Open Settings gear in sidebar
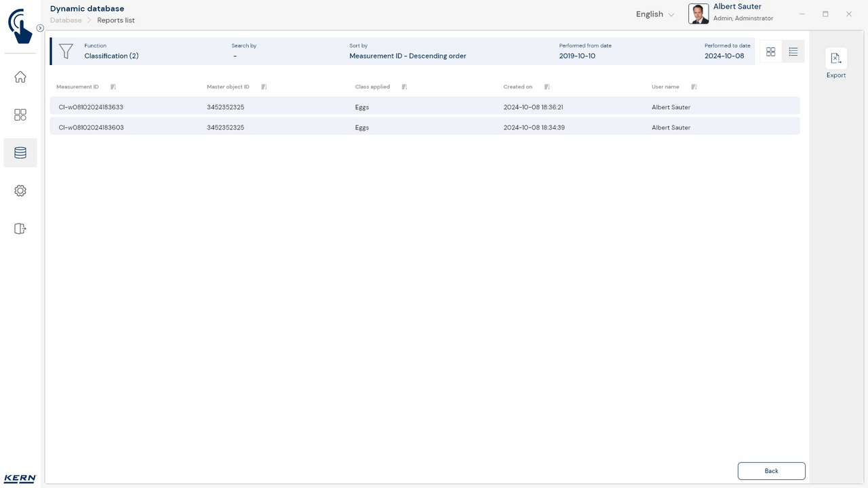This screenshot has height=488, width=868. tap(20, 191)
